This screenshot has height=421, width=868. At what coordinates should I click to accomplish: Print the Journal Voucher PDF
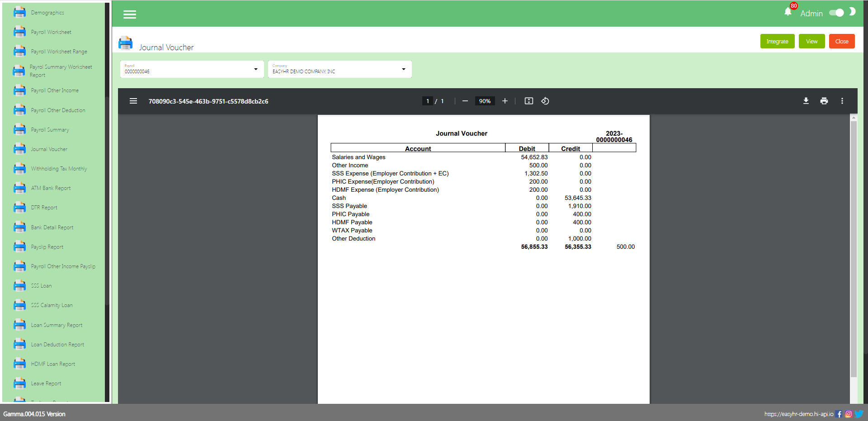(x=824, y=101)
